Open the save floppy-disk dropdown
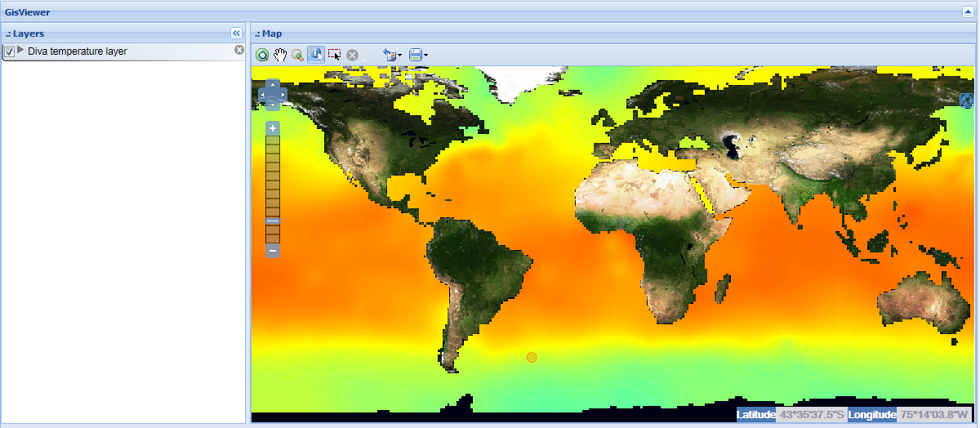Viewport: 980px width, 428px height. tap(418, 55)
